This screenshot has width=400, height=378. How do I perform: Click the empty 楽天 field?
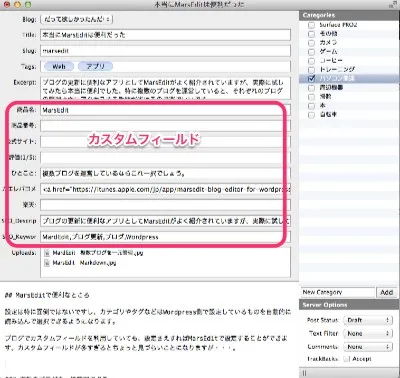tap(165, 205)
